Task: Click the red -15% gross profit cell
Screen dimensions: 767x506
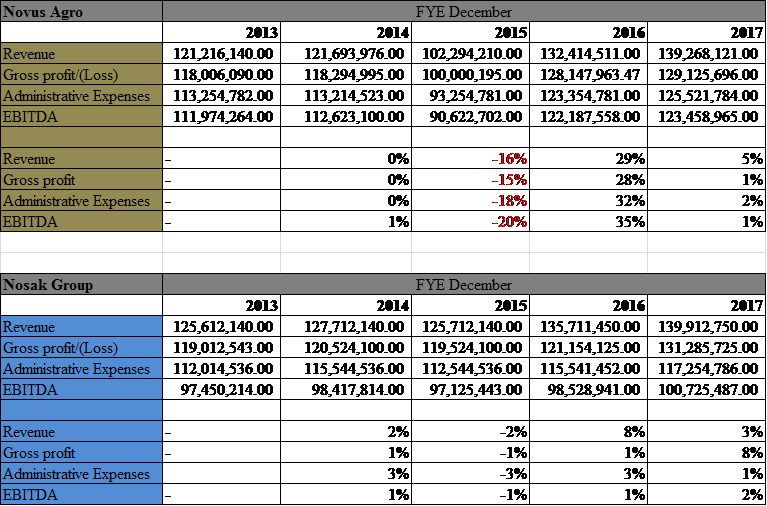Action: tap(471, 180)
